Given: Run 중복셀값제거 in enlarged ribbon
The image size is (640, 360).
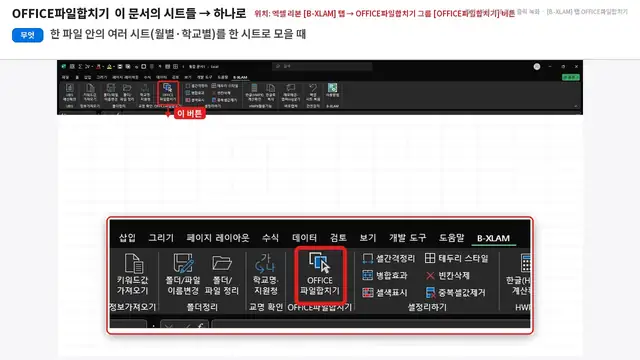Looking at the screenshot, I should [x=456, y=293].
